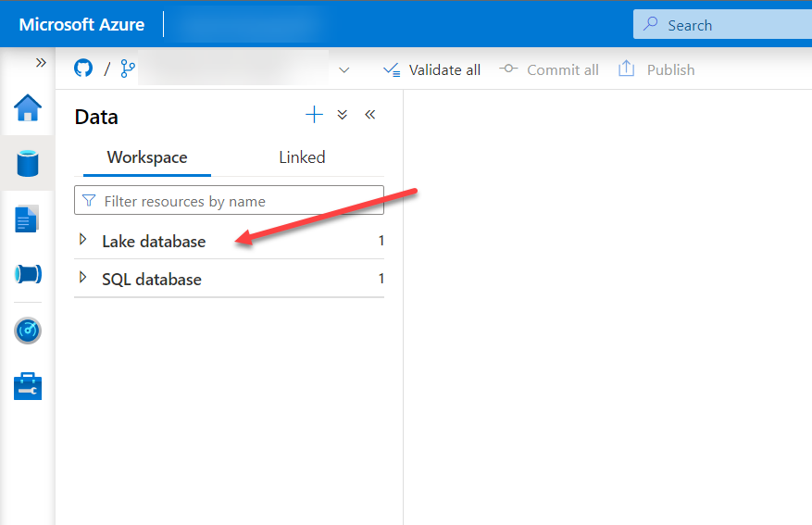Open the branch selector dropdown chevron
The height and width of the screenshot is (525, 812).
(344, 69)
